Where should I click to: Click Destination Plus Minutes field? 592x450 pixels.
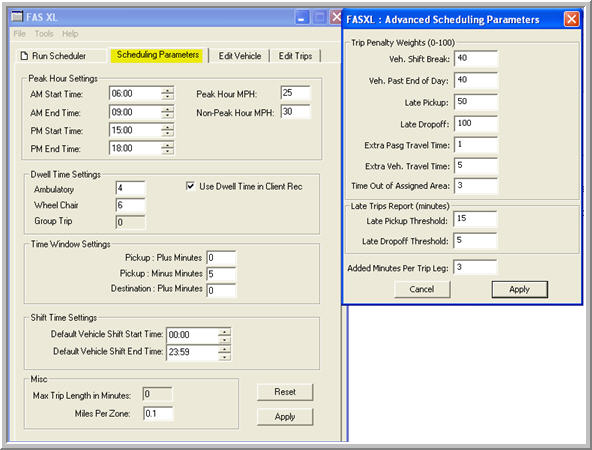(x=221, y=290)
